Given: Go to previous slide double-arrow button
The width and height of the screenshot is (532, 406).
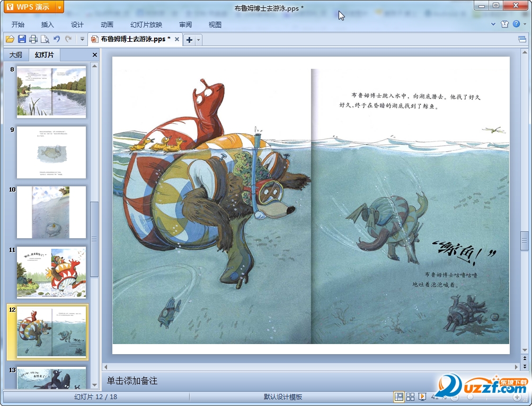Looking at the screenshot, I should point(525,358).
